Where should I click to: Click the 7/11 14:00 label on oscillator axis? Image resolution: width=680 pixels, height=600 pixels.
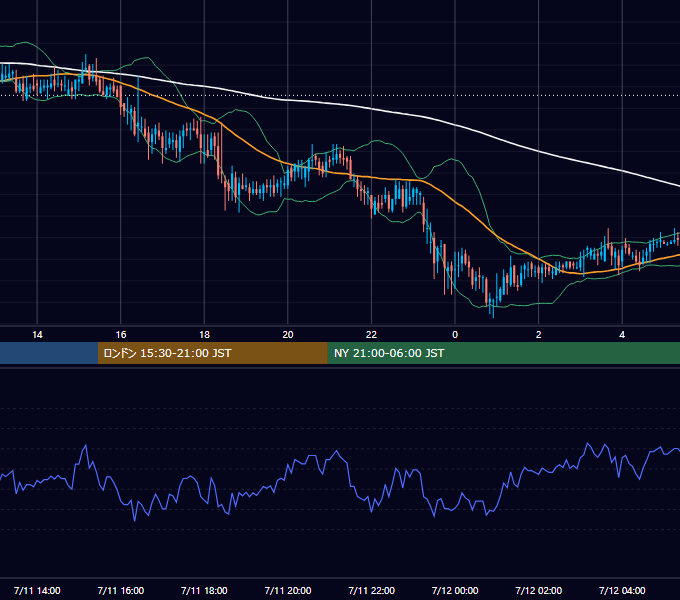(x=37, y=590)
